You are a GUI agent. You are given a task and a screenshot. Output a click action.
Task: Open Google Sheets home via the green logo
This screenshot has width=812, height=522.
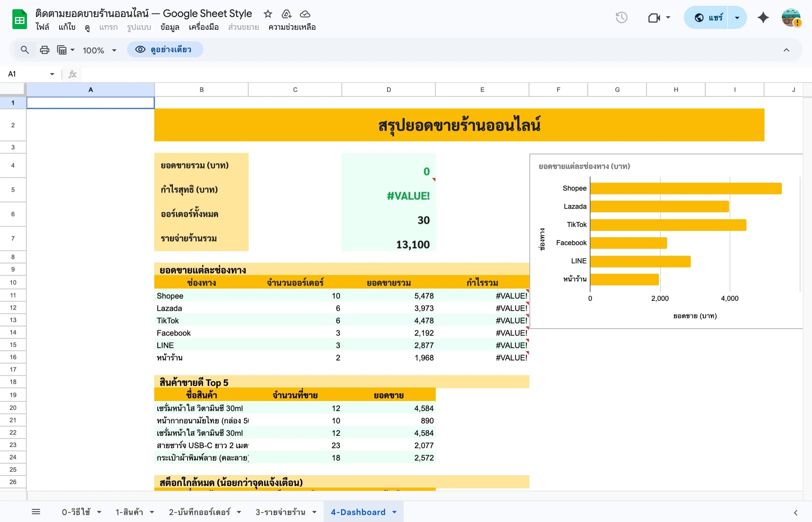pyautogui.click(x=19, y=19)
